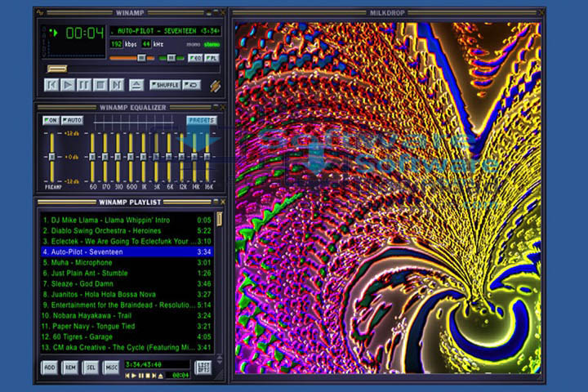The image size is (588, 392).
Task: Adjust the 170 Hz equalizer band
Action: point(105,157)
